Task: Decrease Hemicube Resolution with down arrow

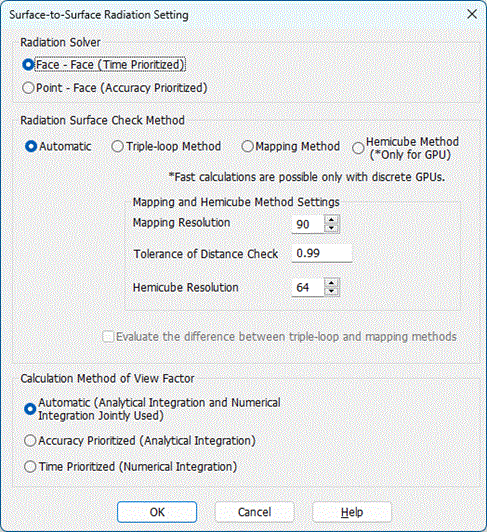Action: (x=332, y=291)
